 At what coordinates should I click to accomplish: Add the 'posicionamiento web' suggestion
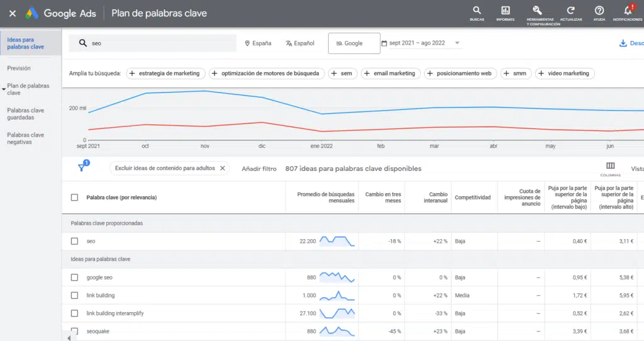click(460, 73)
